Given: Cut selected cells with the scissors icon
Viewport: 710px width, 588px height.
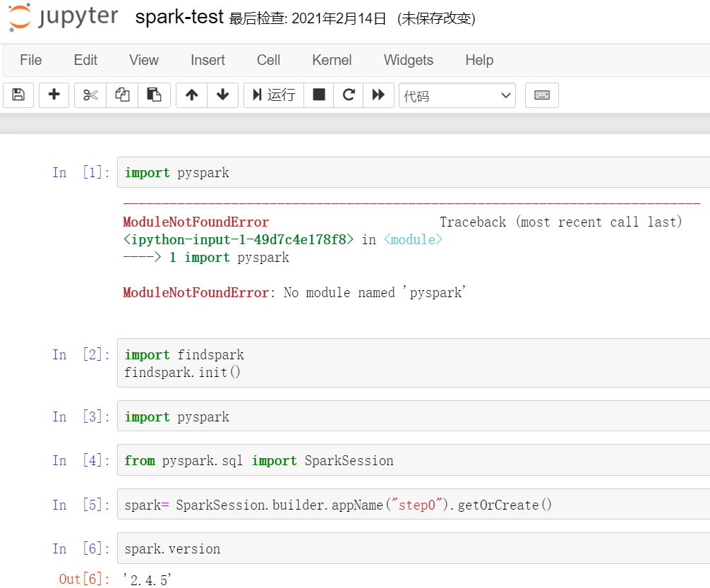Looking at the screenshot, I should point(90,95).
